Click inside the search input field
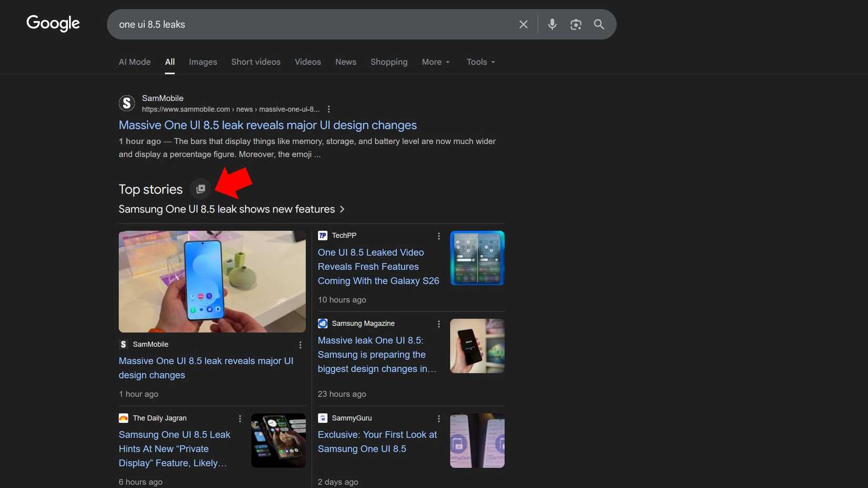Viewport: 868px width, 488px height. pos(316,24)
